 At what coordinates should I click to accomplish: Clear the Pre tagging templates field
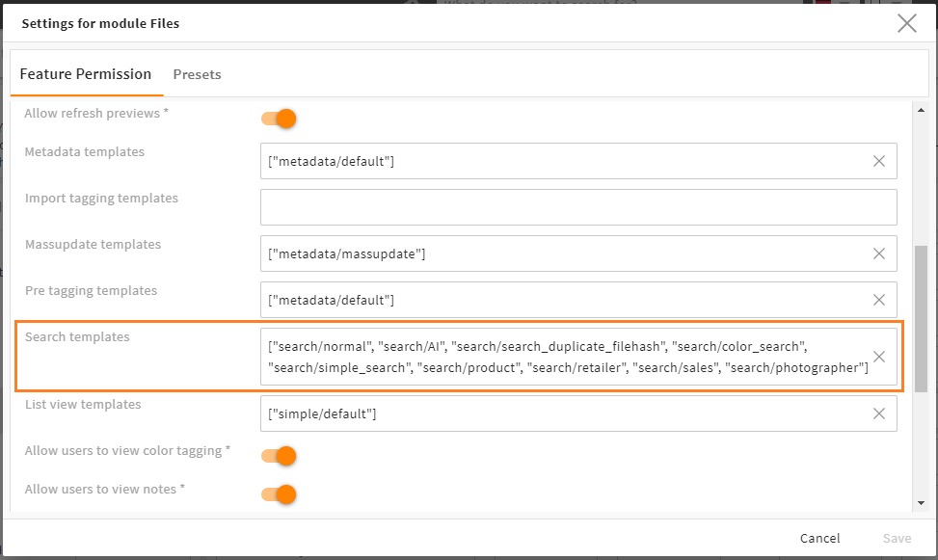[x=879, y=300]
